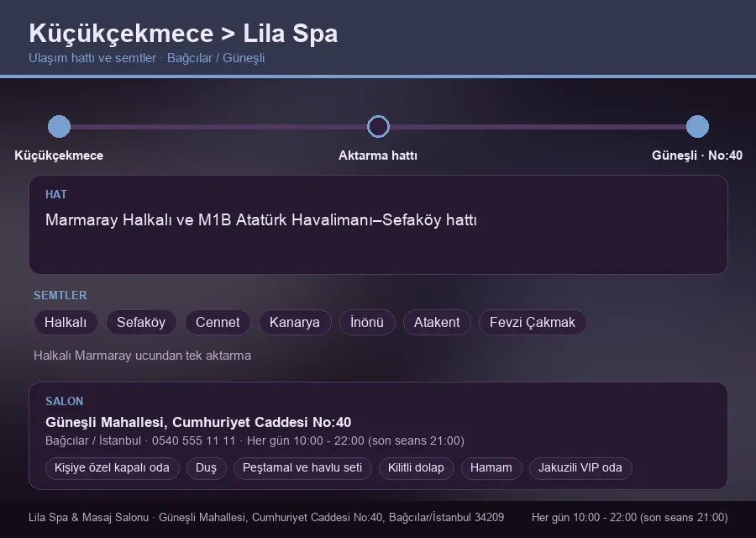Click the Güneşli · No:40 label
This screenshot has height=538, width=756.
(697, 156)
